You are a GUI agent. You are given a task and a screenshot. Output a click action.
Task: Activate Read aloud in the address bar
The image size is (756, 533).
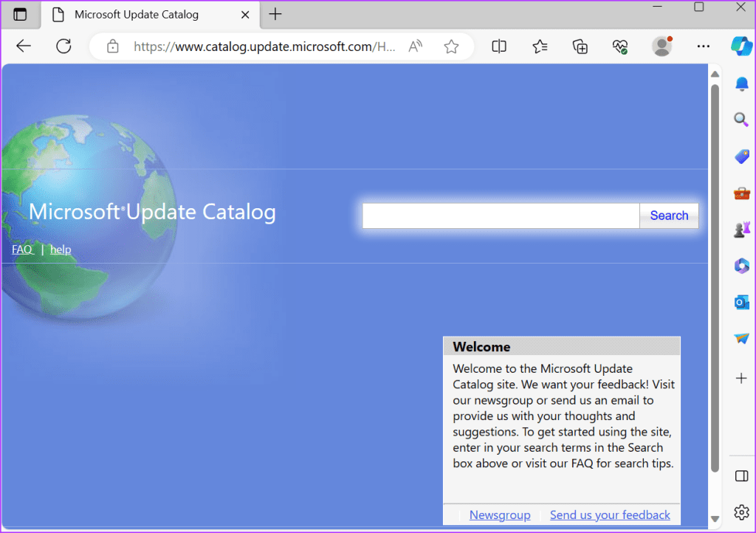click(414, 46)
